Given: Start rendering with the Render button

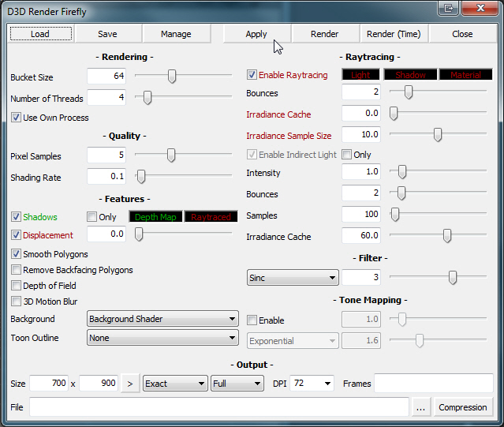Looking at the screenshot, I should click(x=325, y=34).
